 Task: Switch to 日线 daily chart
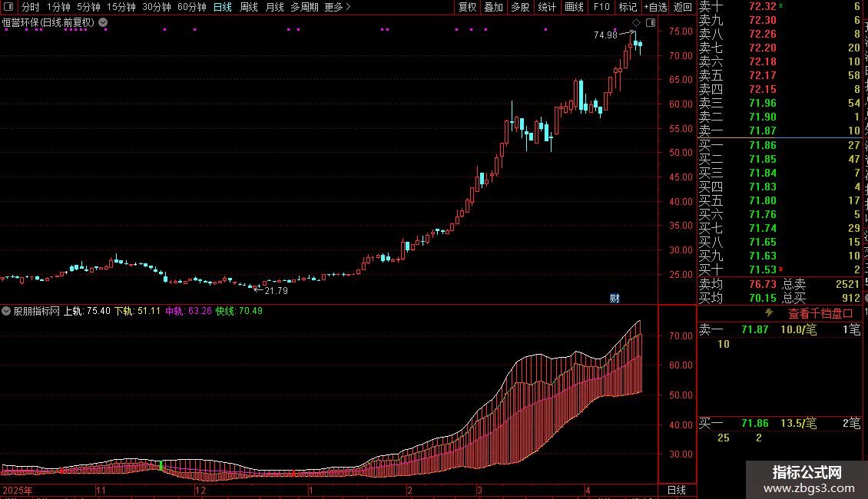tap(223, 7)
